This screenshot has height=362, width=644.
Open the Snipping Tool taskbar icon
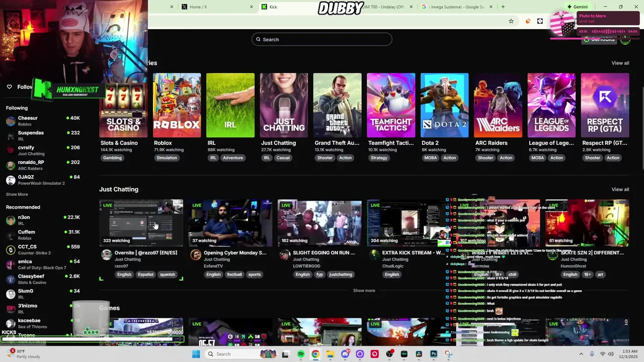448,354
